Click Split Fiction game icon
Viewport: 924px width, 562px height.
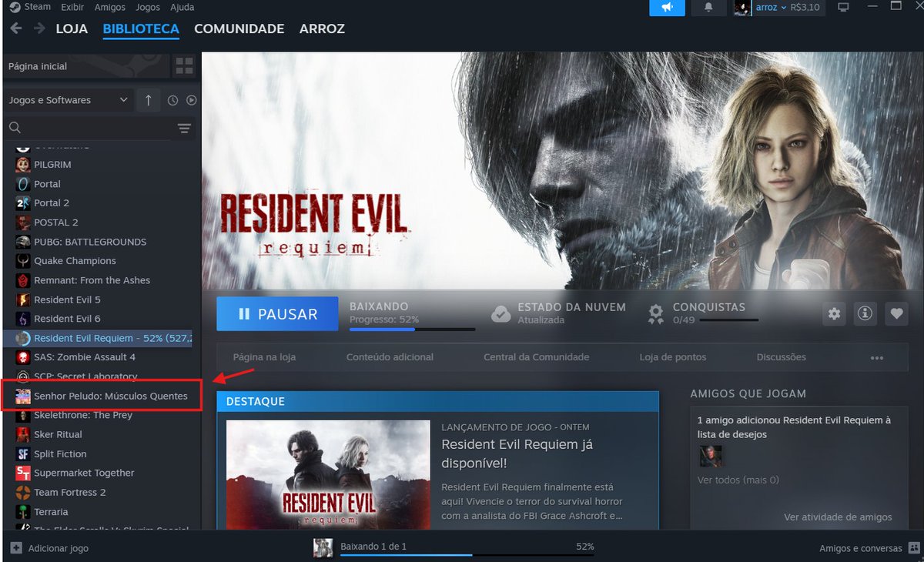[23, 454]
